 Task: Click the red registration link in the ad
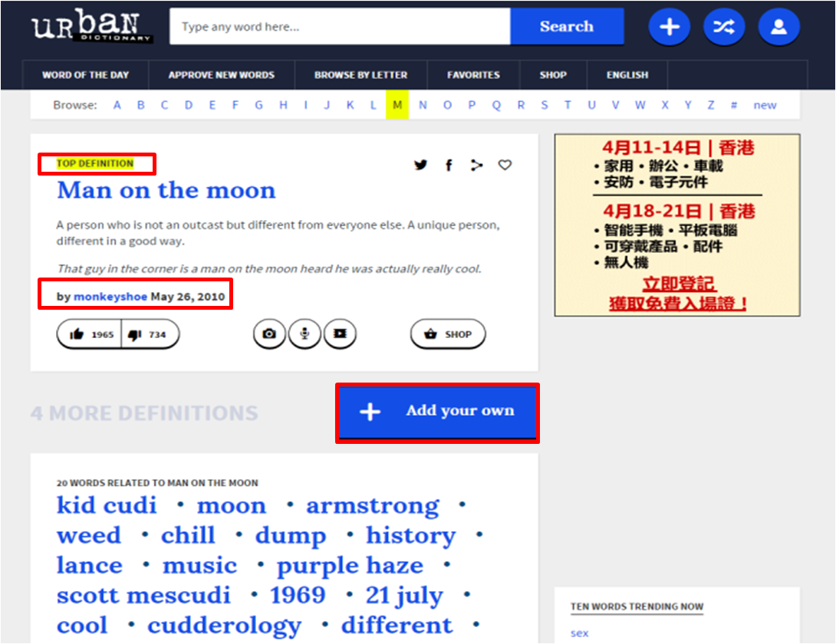[678, 294]
